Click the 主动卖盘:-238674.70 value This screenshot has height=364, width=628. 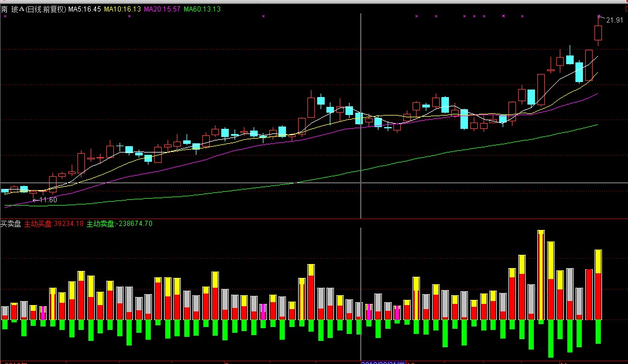120,224
